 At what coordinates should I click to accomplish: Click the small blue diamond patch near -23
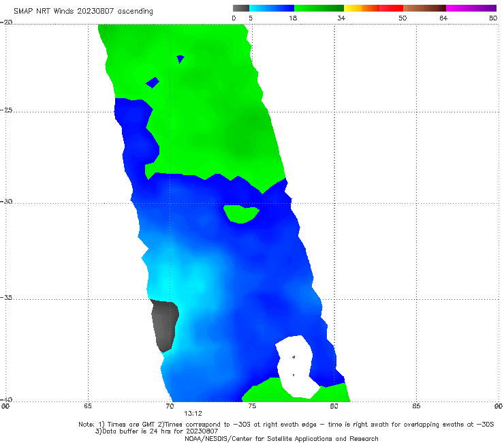point(153,82)
